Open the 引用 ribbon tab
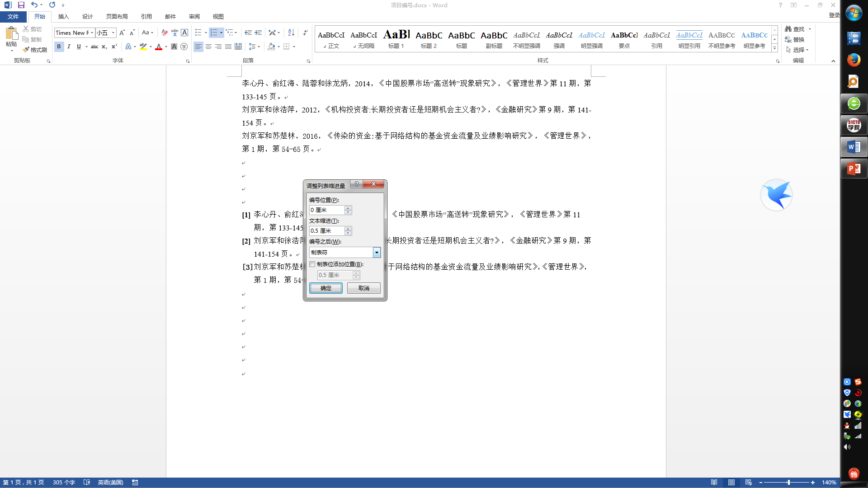 tap(146, 16)
